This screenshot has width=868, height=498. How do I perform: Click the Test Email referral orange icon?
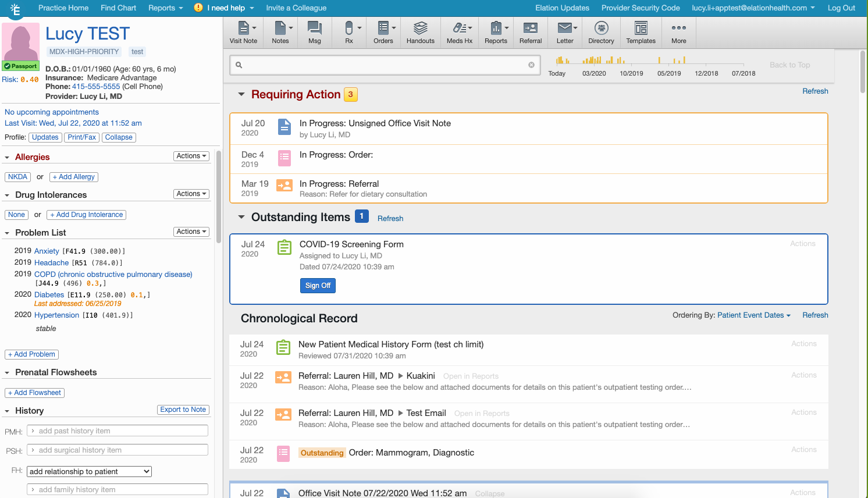[283, 415]
